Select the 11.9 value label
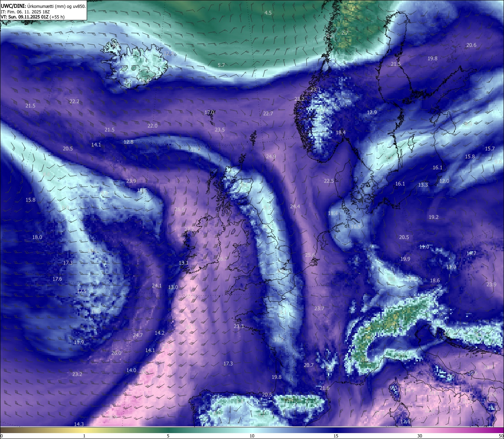Screen dimensions: 504x439 pyautogui.click(x=79, y=343)
